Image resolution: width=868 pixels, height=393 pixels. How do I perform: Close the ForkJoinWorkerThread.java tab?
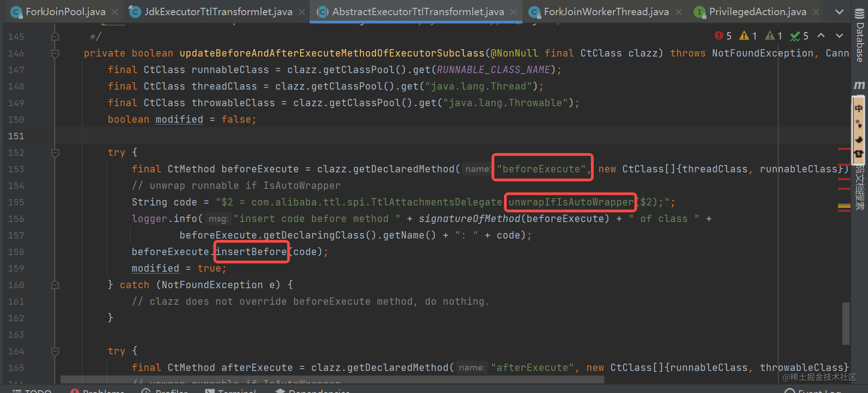(x=679, y=12)
